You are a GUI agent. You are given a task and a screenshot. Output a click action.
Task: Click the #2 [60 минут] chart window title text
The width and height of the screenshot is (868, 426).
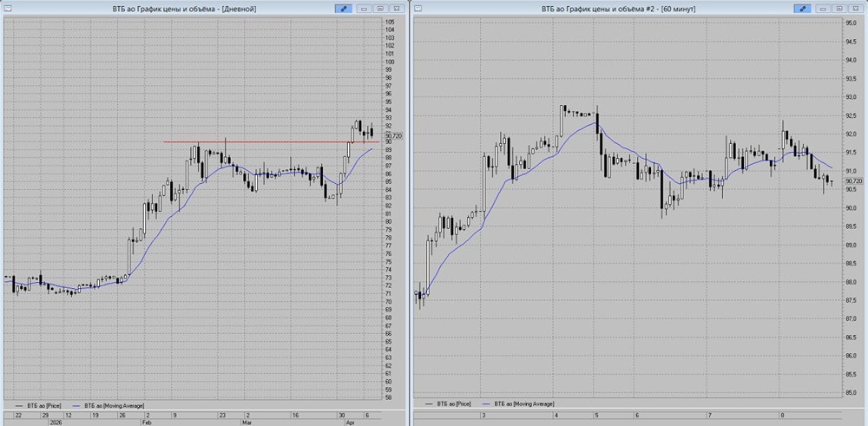(618, 9)
